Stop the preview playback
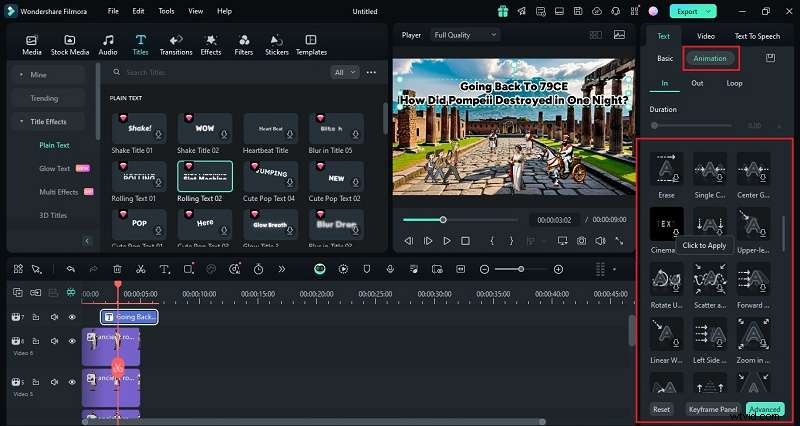This screenshot has width=800, height=426. 465,240
